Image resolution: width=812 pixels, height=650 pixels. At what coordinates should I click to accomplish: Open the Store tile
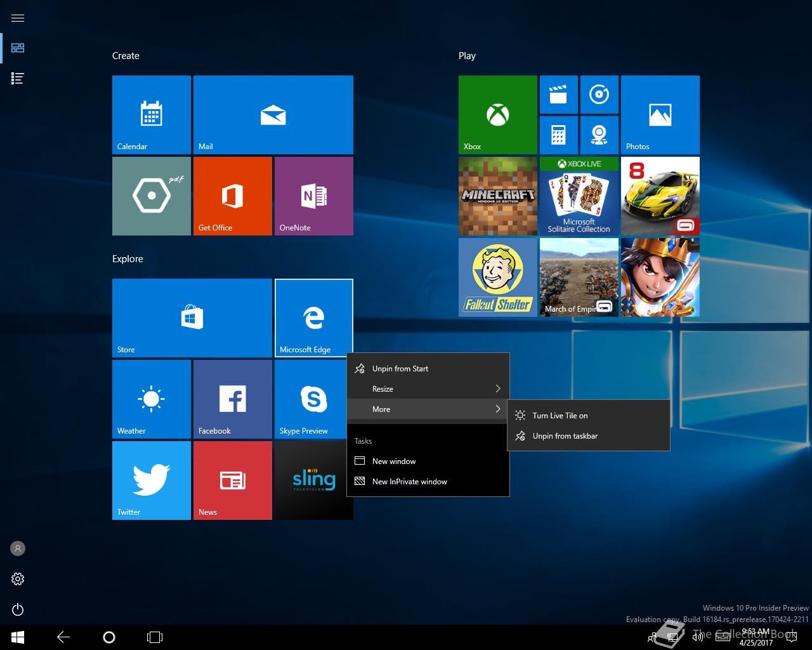coord(192,318)
